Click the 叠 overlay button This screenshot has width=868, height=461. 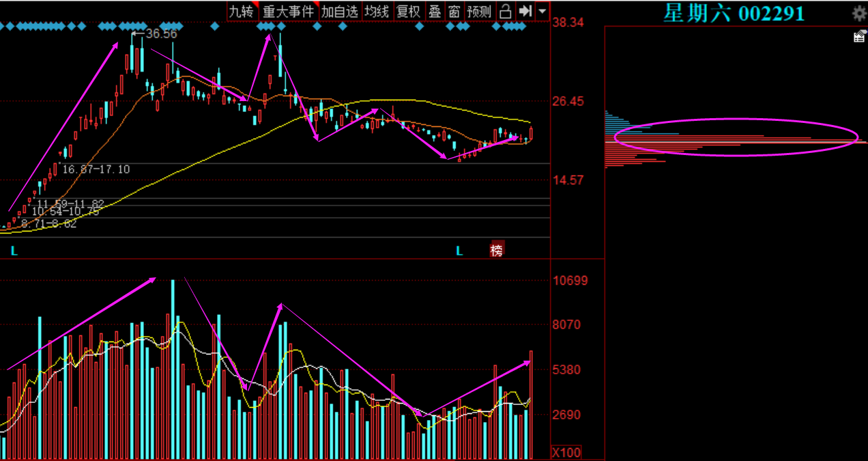point(435,11)
